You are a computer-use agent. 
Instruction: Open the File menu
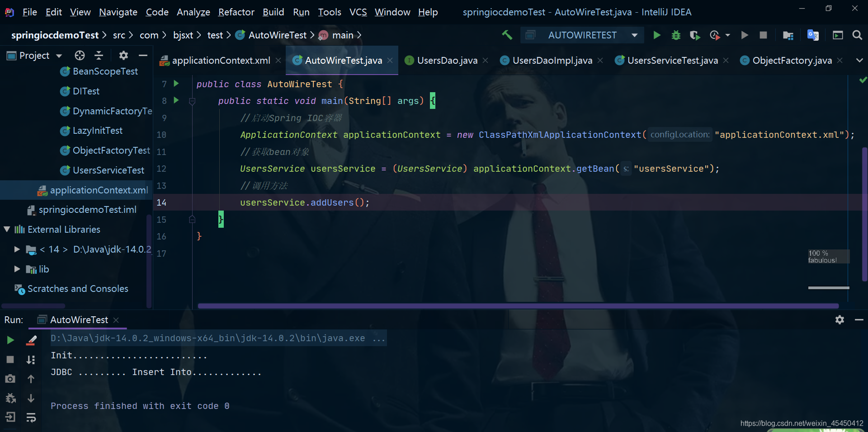30,12
